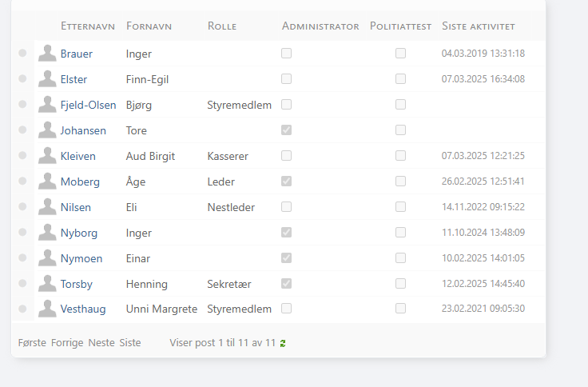Click the status dot beside Vesthaug

[x=22, y=309]
